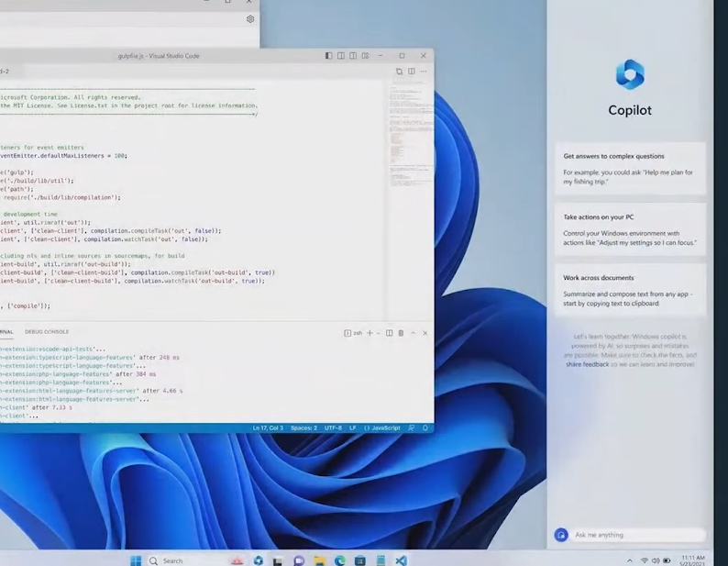
Task: Click the Copilot chat icon beside input
Action: pyautogui.click(x=561, y=535)
